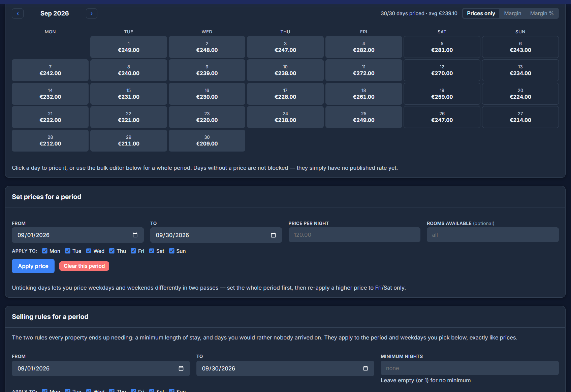Viewport: 571px width, 392px height.
Task: Select Sep 11 priced €272.00
Action: point(363,70)
